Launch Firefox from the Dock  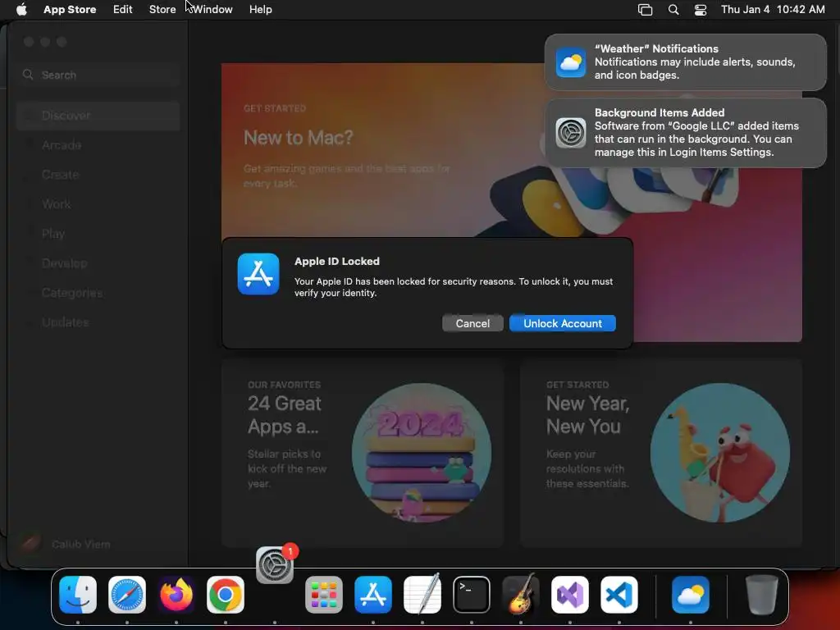176,595
